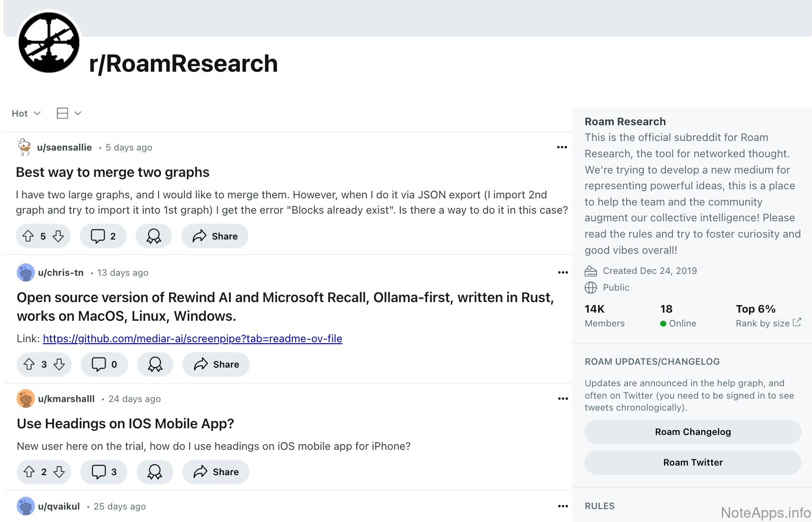
Task: Open more options for u/saensallie's post
Action: point(562,147)
